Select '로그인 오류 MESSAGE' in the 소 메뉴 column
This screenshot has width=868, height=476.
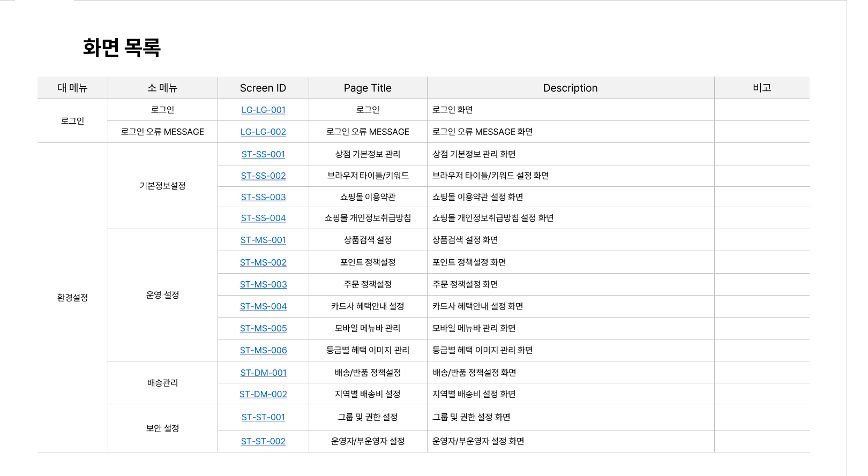pyautogui.click(x=162, y=132)
